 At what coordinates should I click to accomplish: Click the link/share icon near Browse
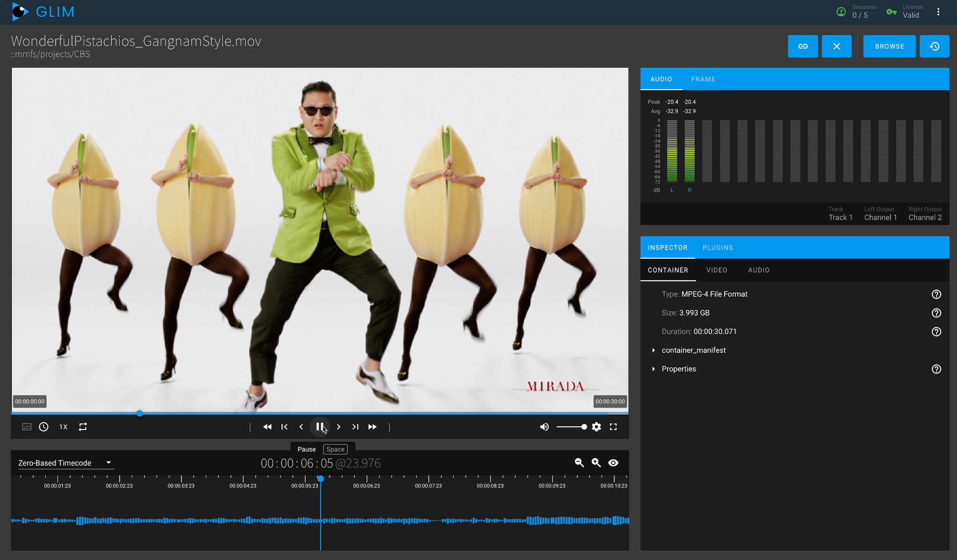pos(803,46)
